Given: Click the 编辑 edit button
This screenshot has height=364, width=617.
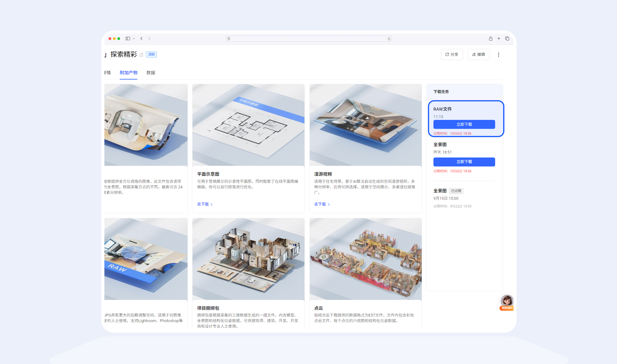Looking at the screenshot, I should coord(478,55).
